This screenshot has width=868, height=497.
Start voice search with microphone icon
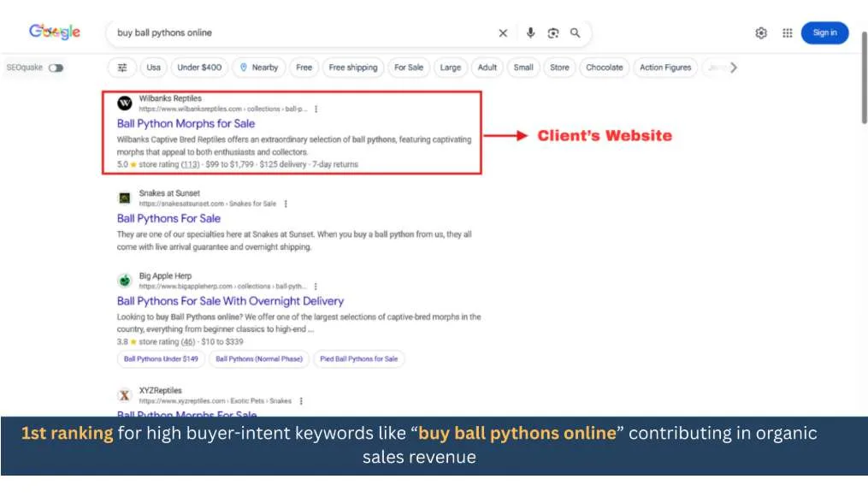530,33
